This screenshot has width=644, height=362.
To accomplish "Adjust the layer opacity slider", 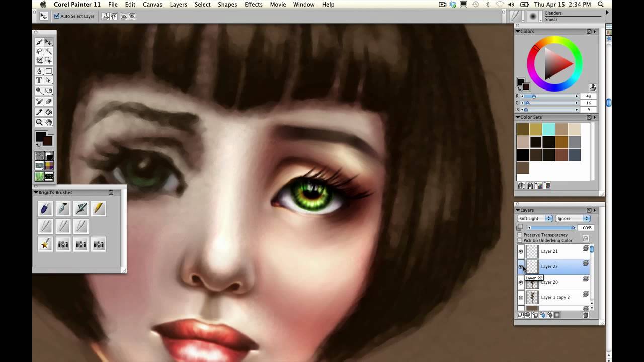I will pos(551,228).
